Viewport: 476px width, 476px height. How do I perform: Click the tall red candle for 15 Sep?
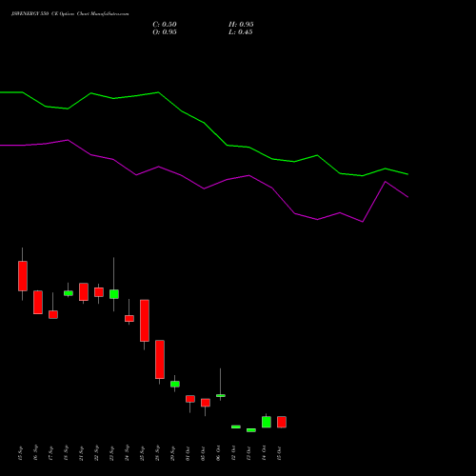(x=23, y=276)
